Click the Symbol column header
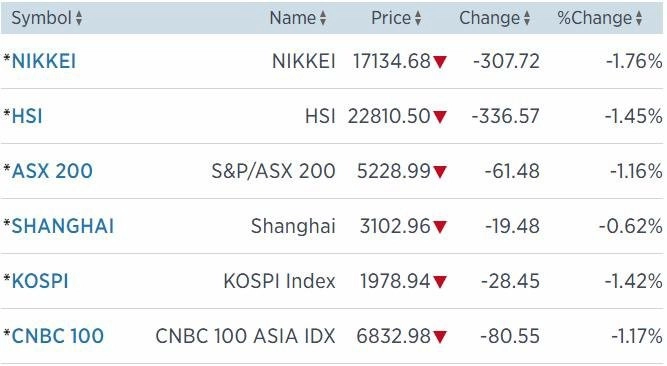Screen dimensions: 667x366 (x=41, y=18)
